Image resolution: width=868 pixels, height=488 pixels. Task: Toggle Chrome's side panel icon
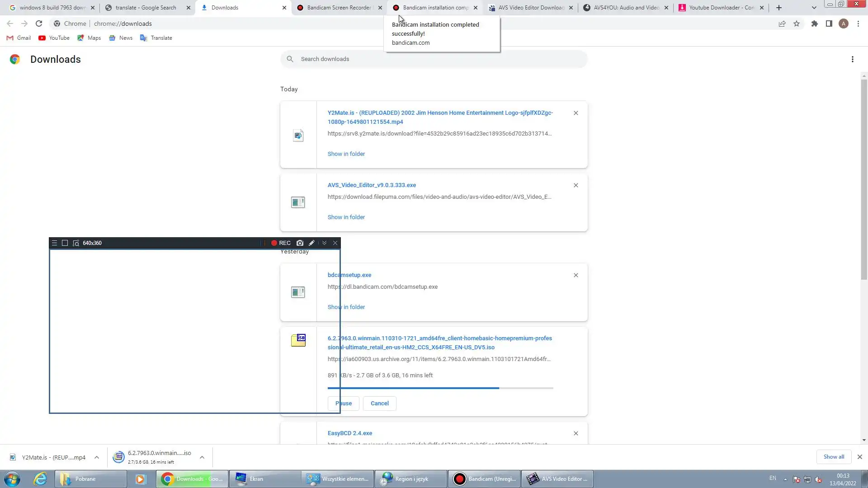829,23
